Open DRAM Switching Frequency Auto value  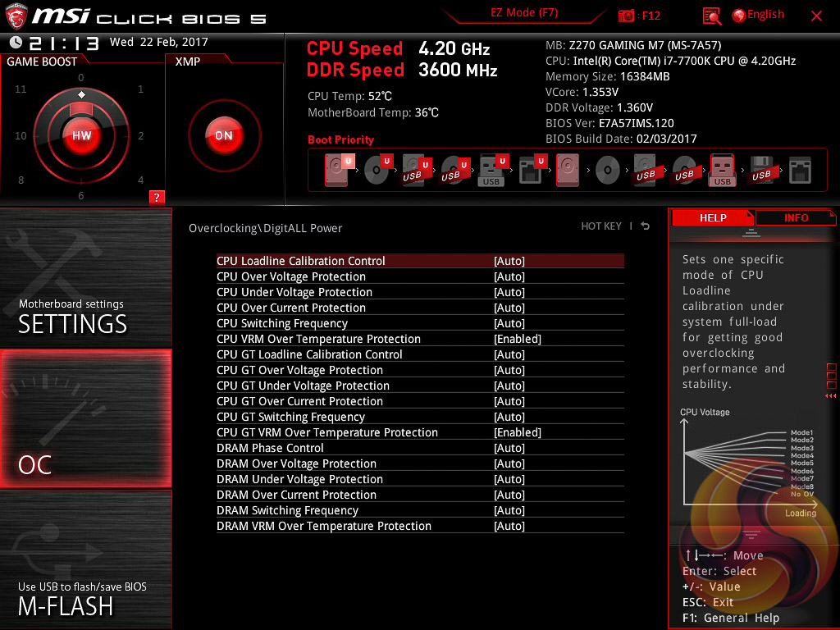[x=509, y=510]
